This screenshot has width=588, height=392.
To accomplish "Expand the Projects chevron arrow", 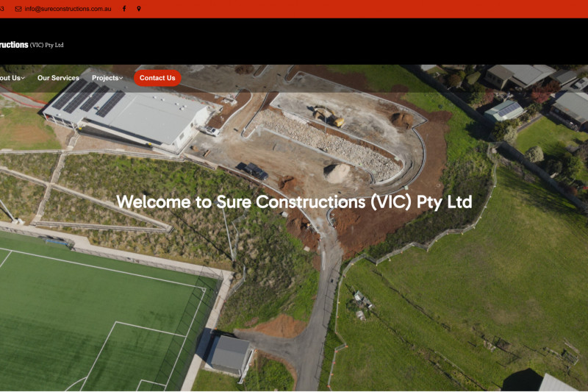I will [121, 78].
